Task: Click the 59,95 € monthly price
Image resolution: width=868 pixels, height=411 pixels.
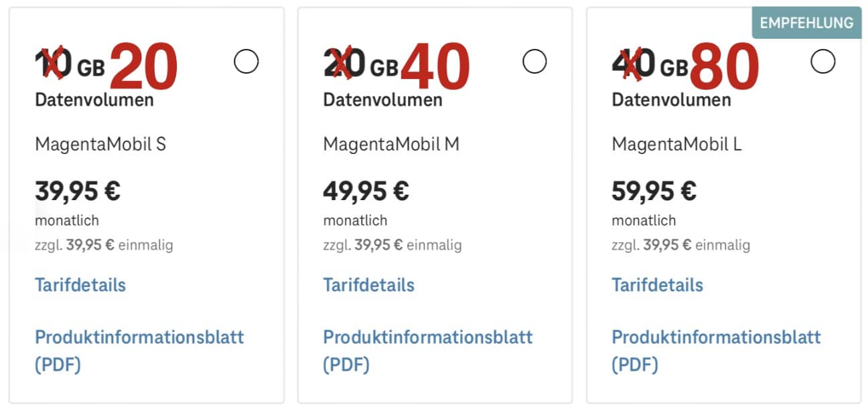Action: [x=654, y=191]
